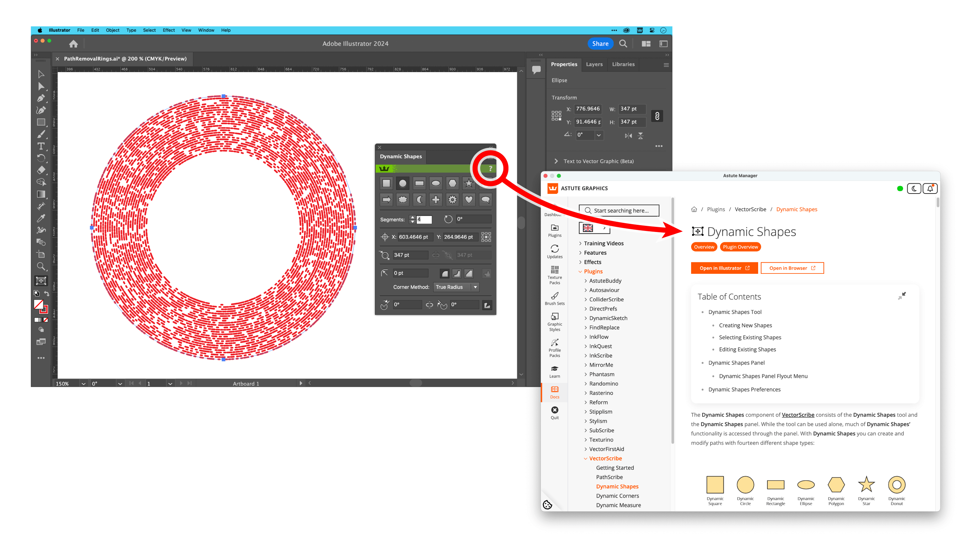This screenshot has height=551, width=980.
Task: Toggle dark mode moon button
Action: (x=914, y=189)
